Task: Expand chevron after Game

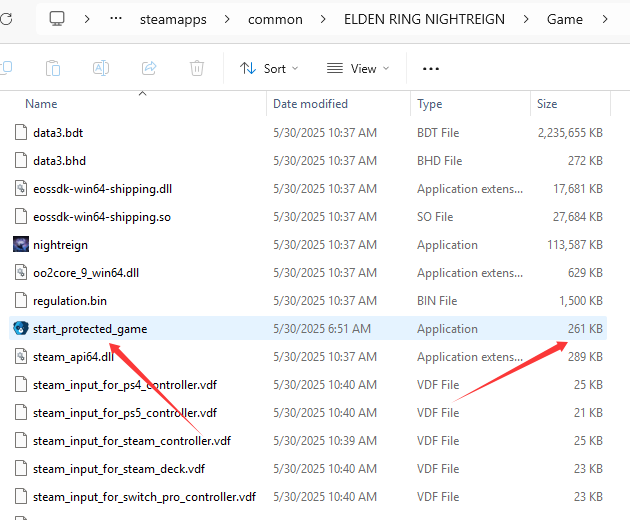Action: coord(605,19)
